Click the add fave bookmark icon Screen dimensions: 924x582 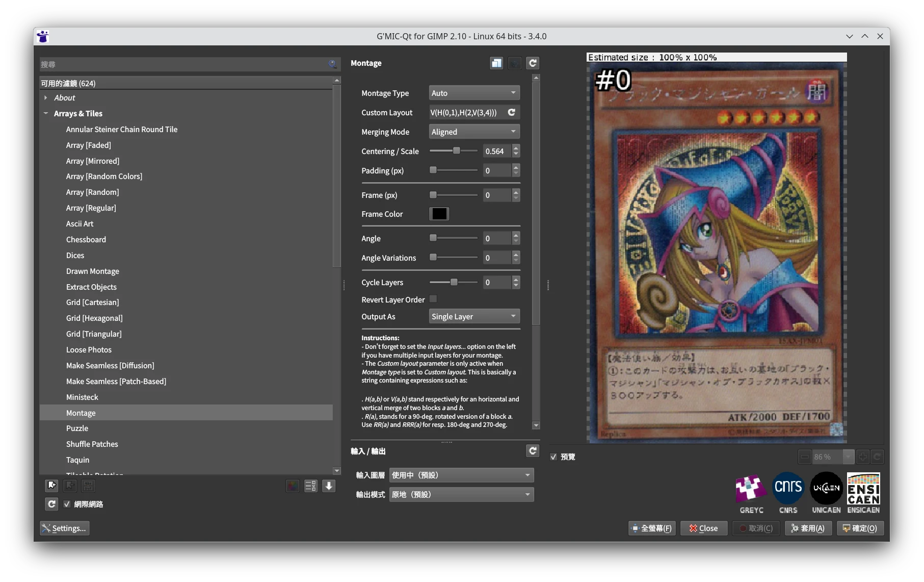(51, 486)
